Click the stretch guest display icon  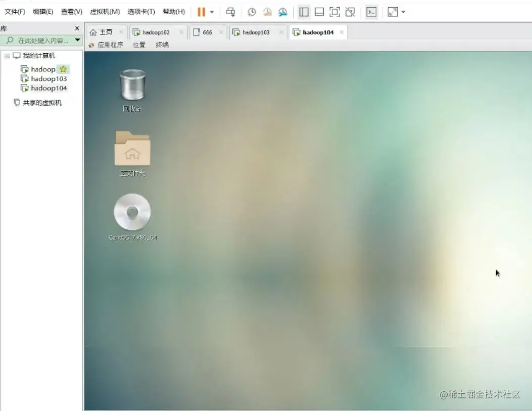tap(393, 12)
